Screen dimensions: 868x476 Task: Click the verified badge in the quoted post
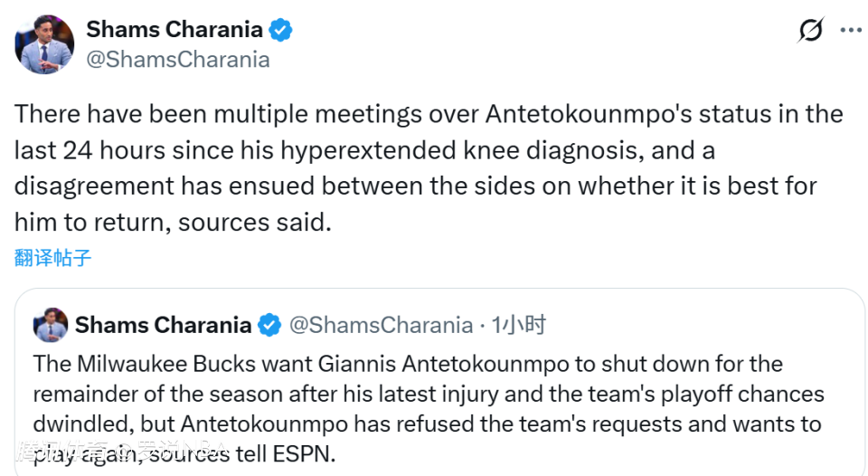[x=269, y=325]
